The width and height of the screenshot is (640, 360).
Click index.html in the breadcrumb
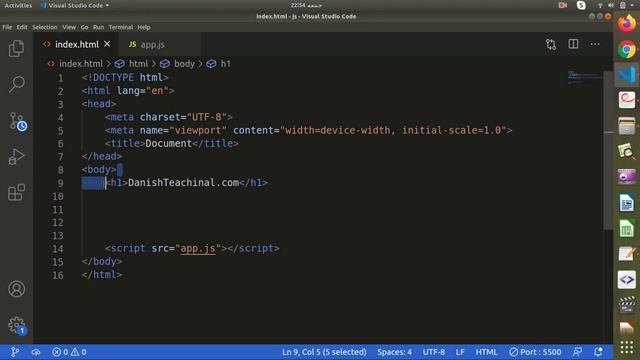pyautogui.click(x=80, y=64)
